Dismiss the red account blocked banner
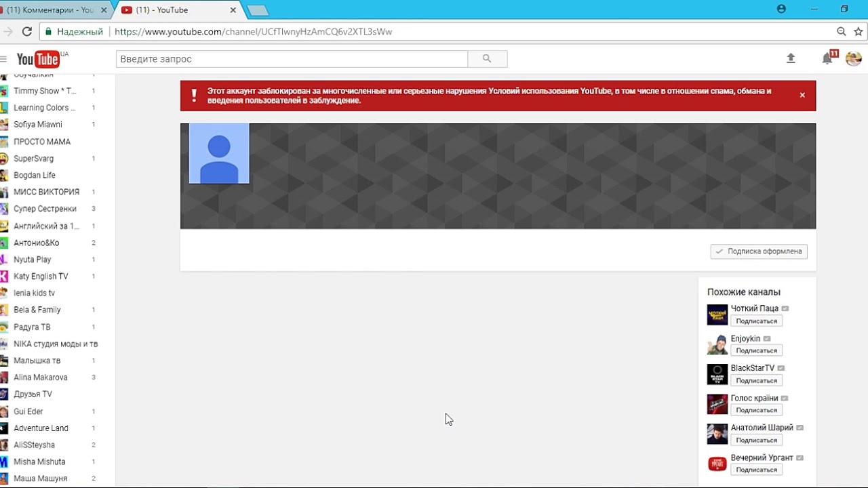 (802, 96)
